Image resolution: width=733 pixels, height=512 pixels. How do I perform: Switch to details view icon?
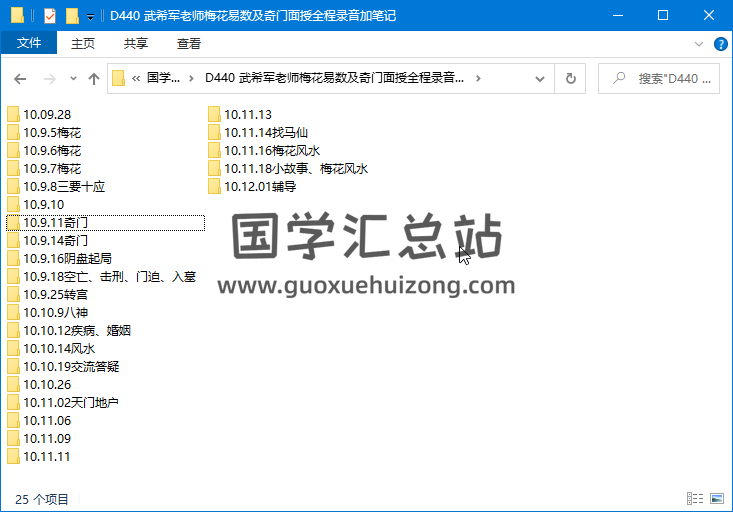tap(695, 498)
